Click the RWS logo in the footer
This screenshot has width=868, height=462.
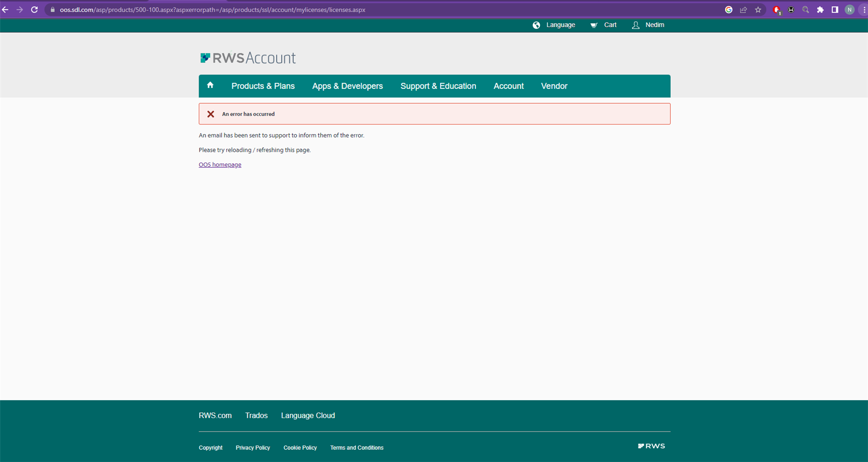651,446
